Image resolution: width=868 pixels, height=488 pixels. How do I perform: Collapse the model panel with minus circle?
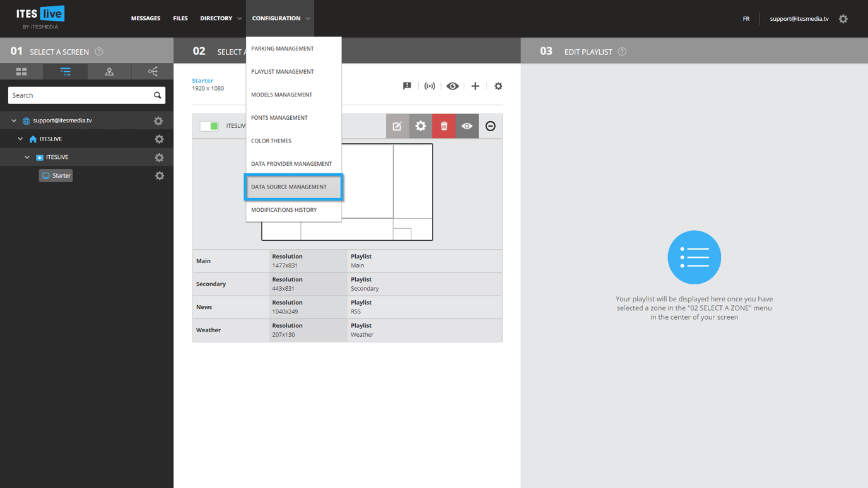click(490, 126)
